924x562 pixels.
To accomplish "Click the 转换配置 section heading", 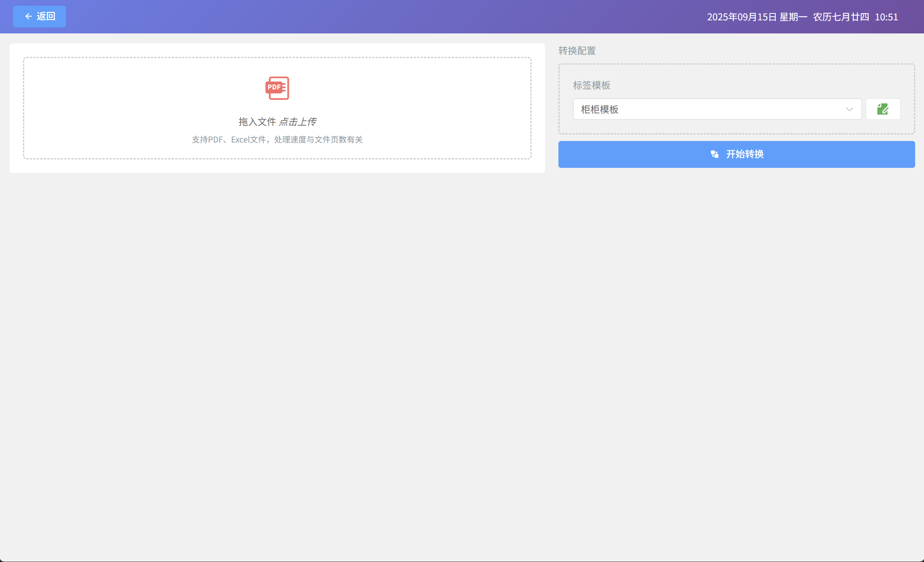I will pyautogui.click(x=577, y=51).
